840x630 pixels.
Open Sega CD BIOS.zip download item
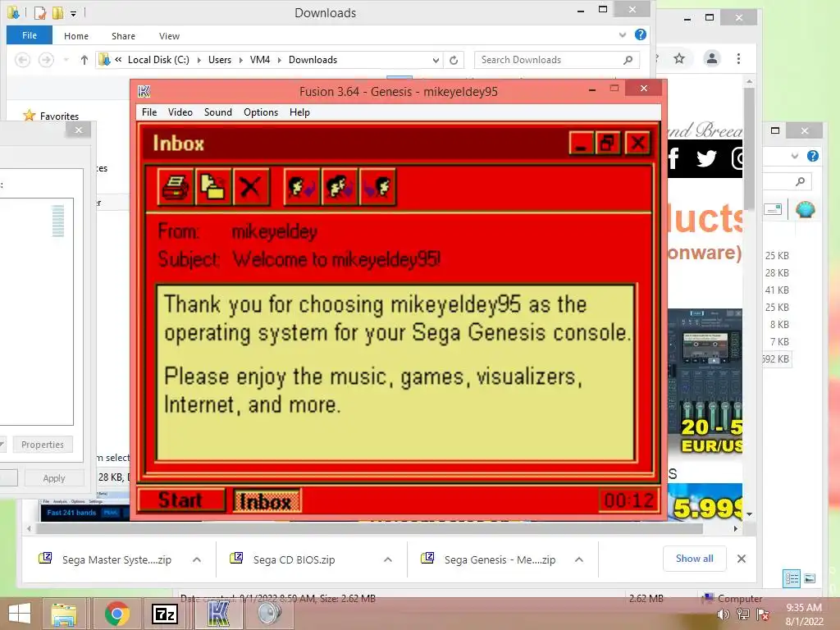[x=294, y=559]
